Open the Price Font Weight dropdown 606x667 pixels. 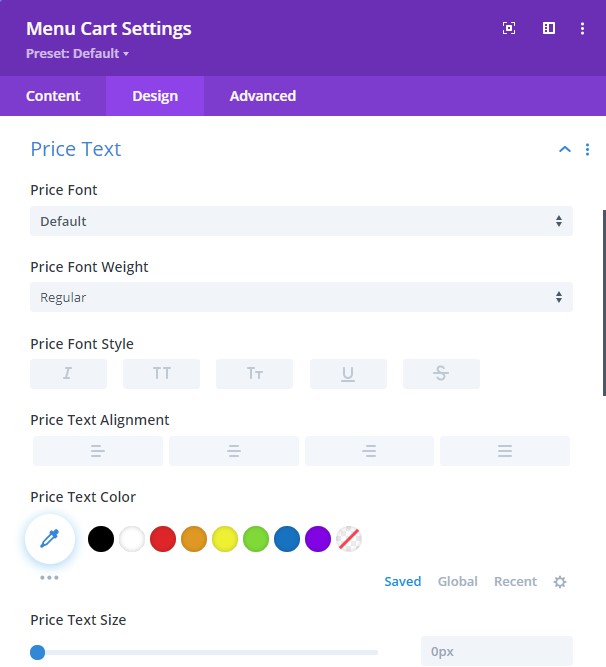point(302,297)
